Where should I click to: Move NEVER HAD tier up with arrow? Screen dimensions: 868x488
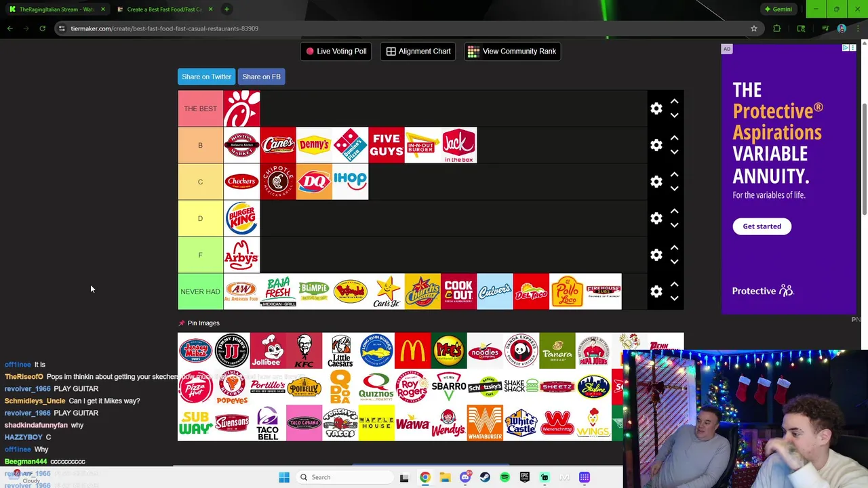(674, 284)
